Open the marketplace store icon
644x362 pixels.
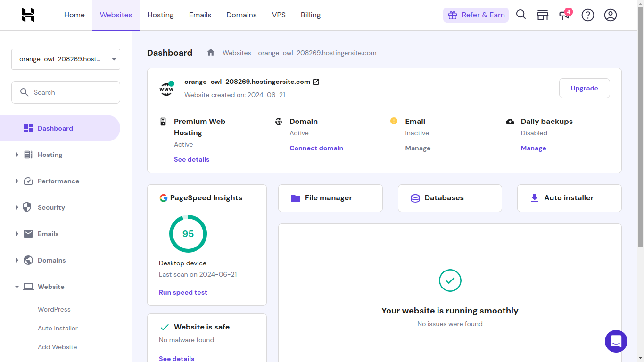(x=543, y=15)
